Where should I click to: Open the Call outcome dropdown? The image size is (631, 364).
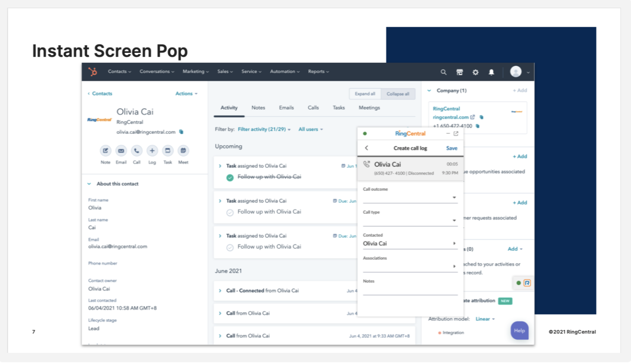coord(410,197)
